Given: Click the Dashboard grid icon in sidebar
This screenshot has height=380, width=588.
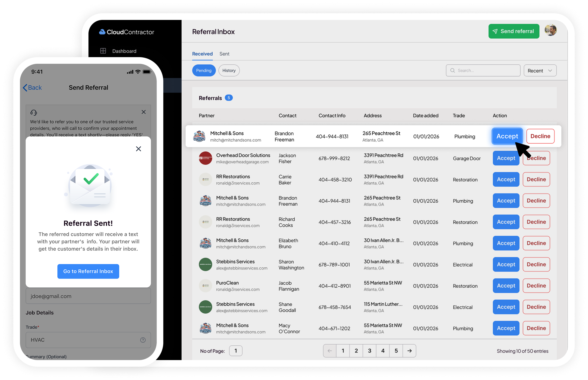Looking at the screenshot, I should click(103, 51).
